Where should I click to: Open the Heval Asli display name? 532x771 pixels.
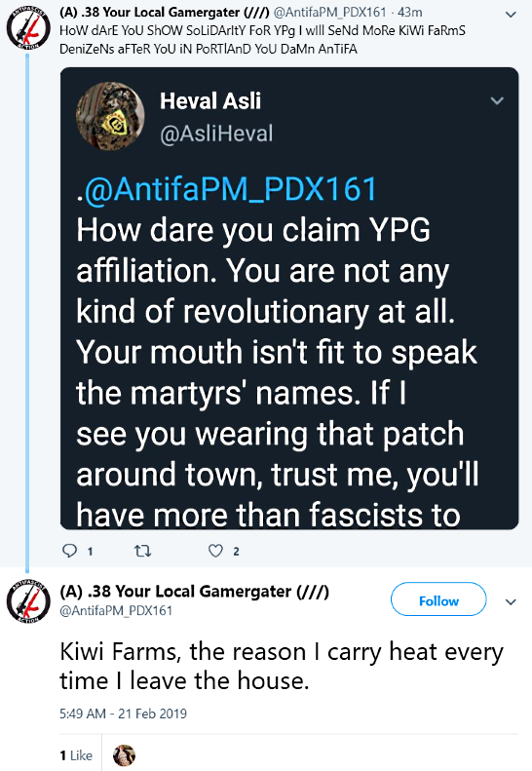click(210, 101)
